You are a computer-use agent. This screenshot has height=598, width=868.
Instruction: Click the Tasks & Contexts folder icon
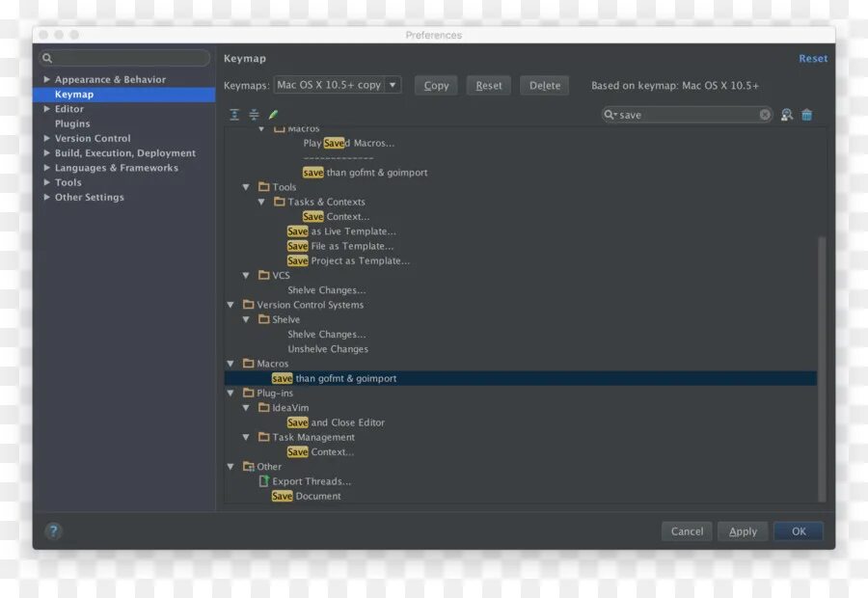pos(280,202)
